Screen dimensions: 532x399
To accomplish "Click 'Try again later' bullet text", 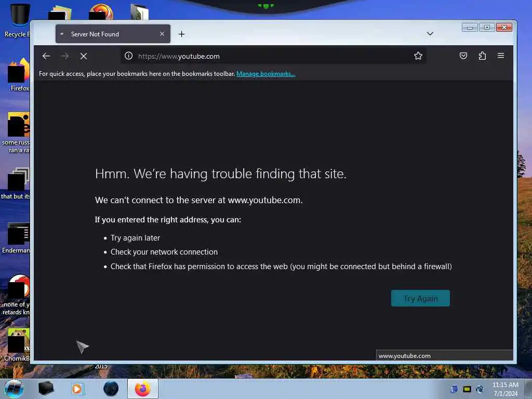I will 135,238.
